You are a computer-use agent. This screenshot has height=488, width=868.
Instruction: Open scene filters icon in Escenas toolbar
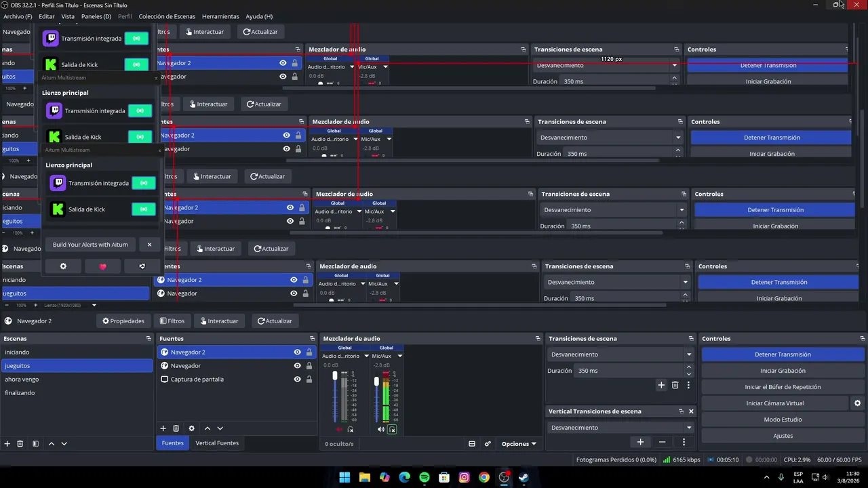(x=35, y=443)
